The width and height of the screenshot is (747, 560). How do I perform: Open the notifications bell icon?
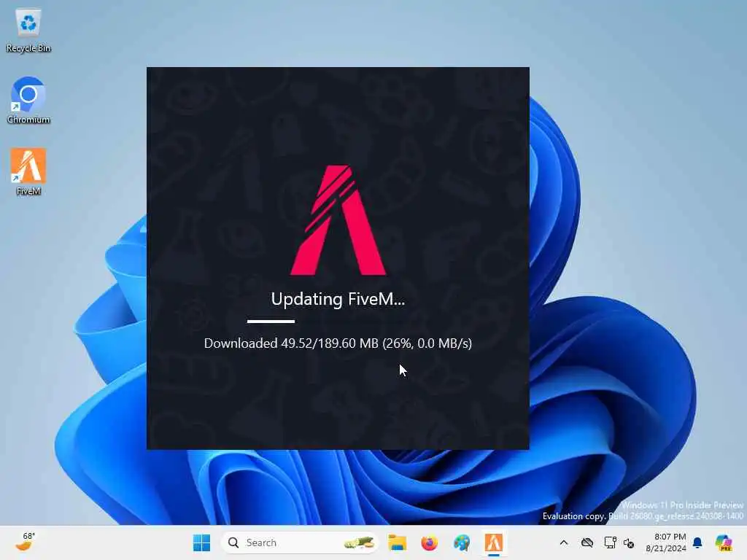[697, 542]
